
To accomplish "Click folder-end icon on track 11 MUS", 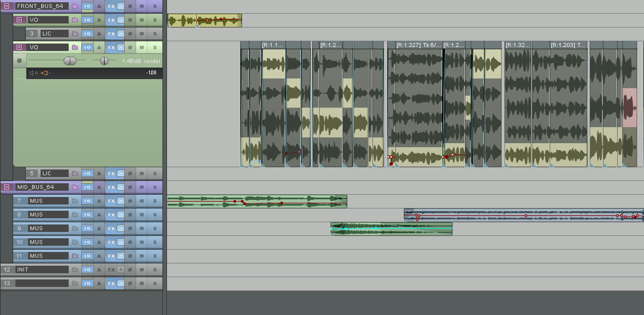I will coord(75,256).
